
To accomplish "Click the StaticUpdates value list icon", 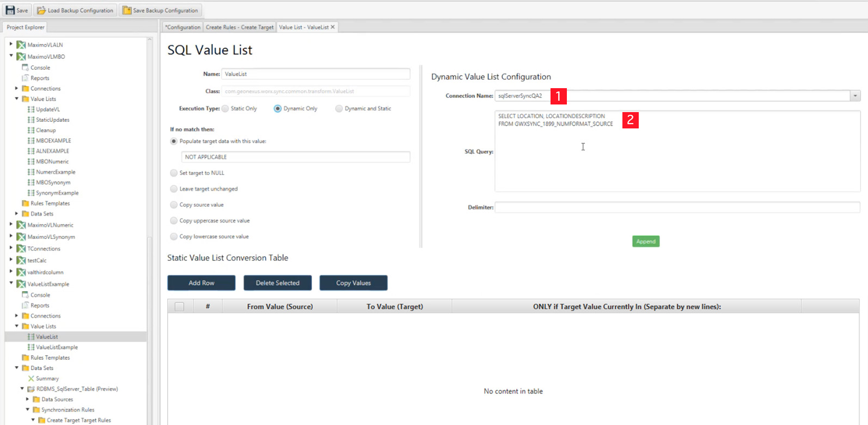I will (x=31, y=120).
